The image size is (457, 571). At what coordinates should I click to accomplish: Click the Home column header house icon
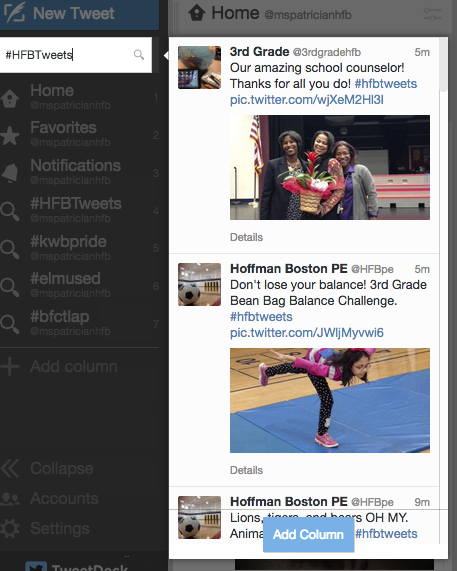point(197,13)
